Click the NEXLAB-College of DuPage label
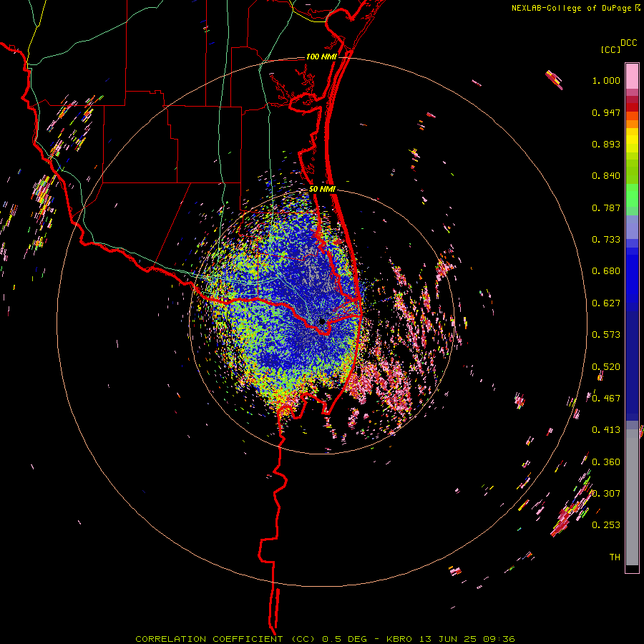Screen dimensions: 644x644 click(571, 8)
